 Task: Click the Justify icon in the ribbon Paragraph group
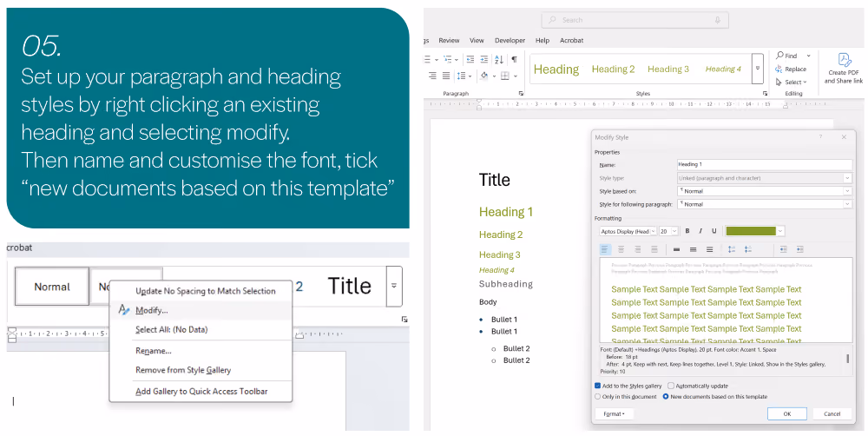445,76
